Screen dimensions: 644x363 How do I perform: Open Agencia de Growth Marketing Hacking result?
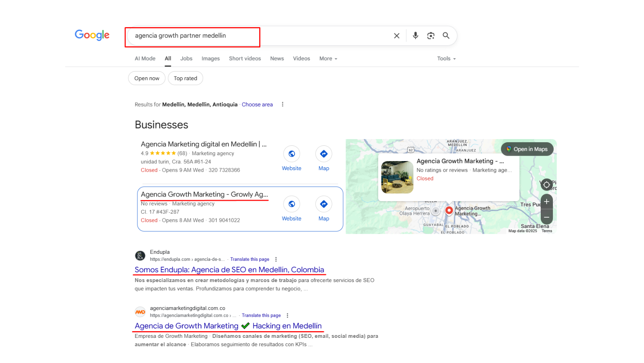point(228,326)
